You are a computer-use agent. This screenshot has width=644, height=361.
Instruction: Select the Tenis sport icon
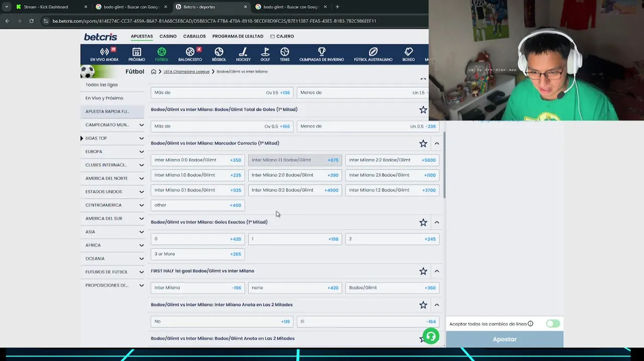click(285, 55)
